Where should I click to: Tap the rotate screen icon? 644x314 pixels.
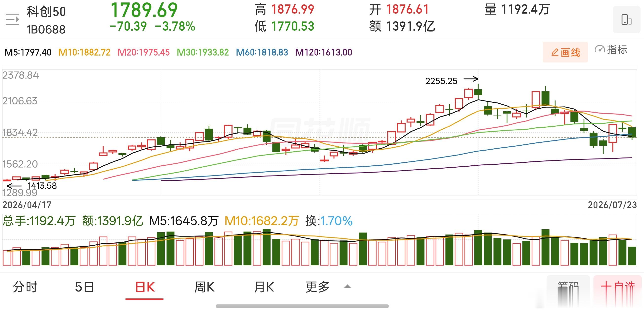pyautogui.click(x=626, y=20)
